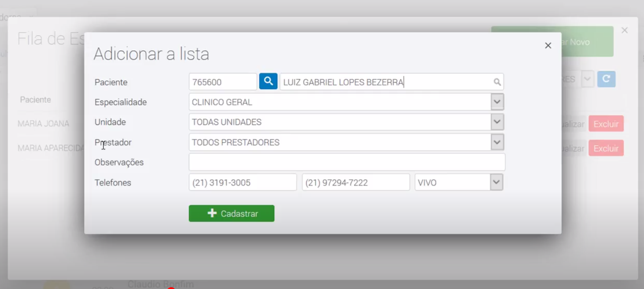Open dropdown beside refresh button in background
Screen dimensions: 644x289
(x=588, y=79)
